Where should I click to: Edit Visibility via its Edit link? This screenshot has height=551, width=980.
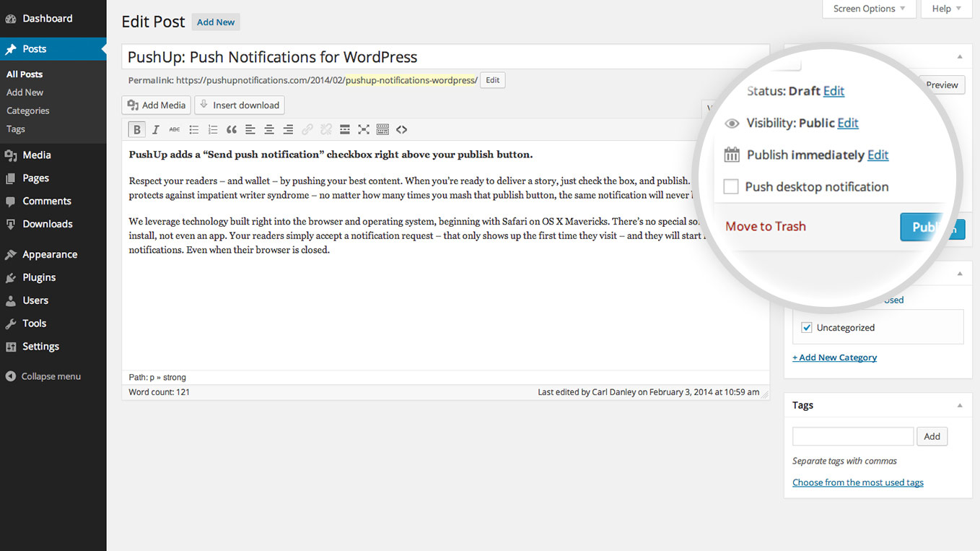[848, 123]
